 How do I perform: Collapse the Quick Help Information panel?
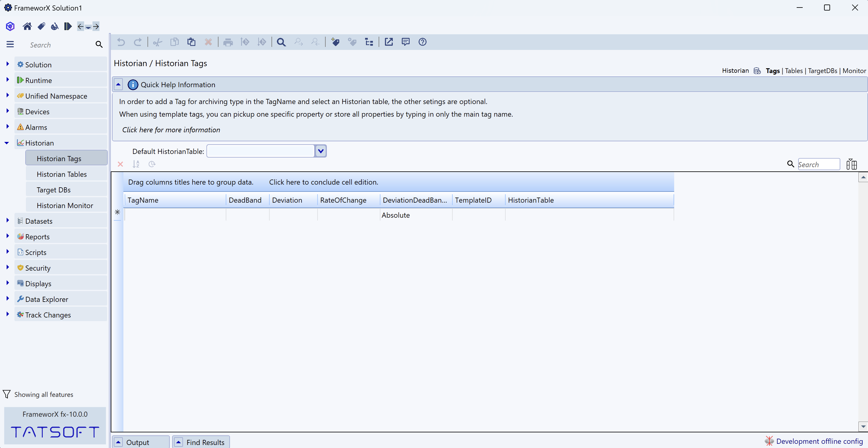coord(118,84)
